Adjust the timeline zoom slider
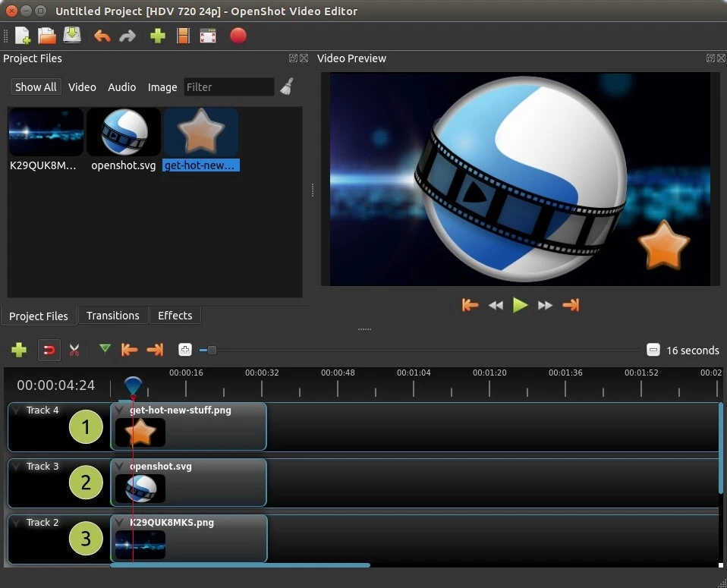 [x=210, y=350]
